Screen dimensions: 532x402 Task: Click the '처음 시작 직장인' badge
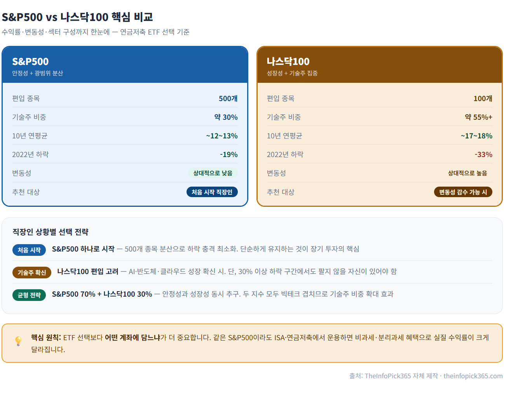[x=212, y=192]
